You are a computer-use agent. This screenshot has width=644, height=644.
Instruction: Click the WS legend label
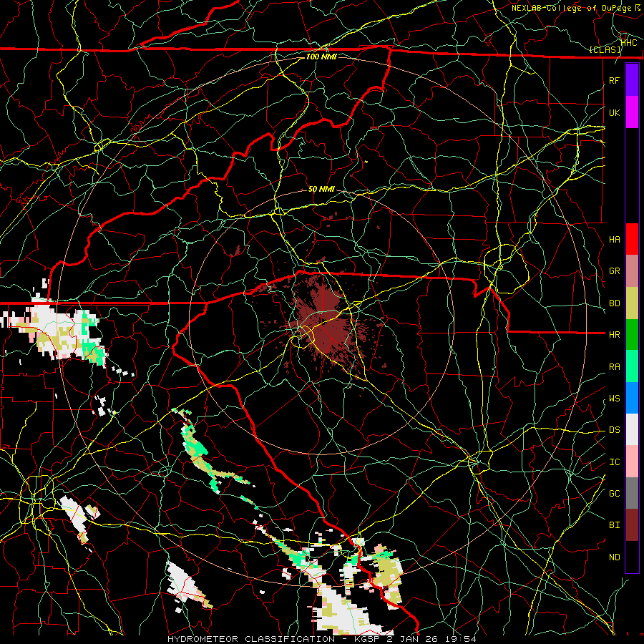tap(615, 399)
